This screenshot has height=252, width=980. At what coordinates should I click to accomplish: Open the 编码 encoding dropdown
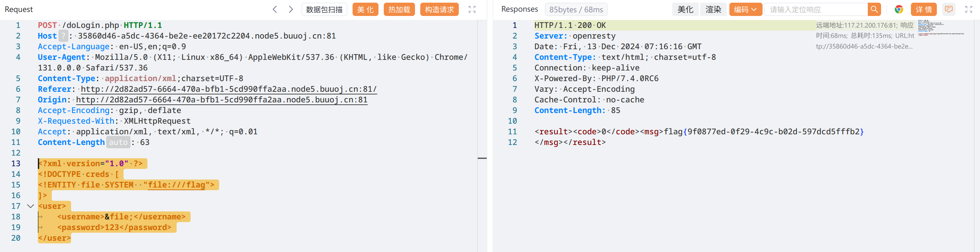pos(745,9)
